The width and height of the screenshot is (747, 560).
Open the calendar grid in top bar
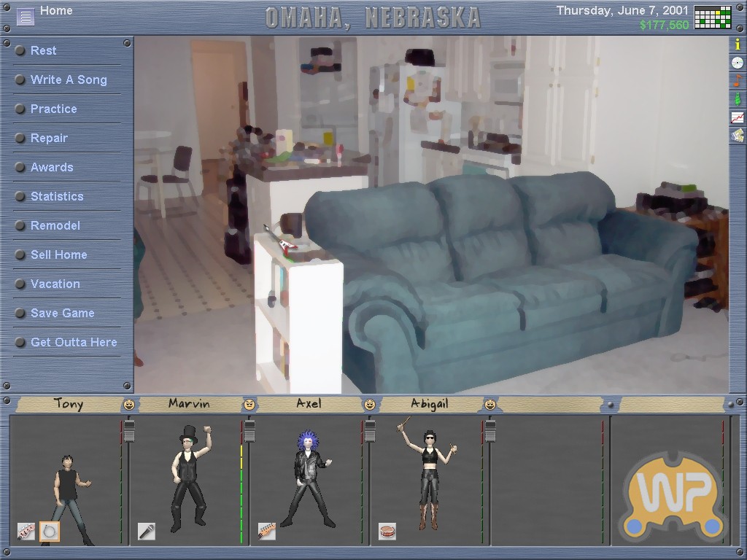point(713,17)
